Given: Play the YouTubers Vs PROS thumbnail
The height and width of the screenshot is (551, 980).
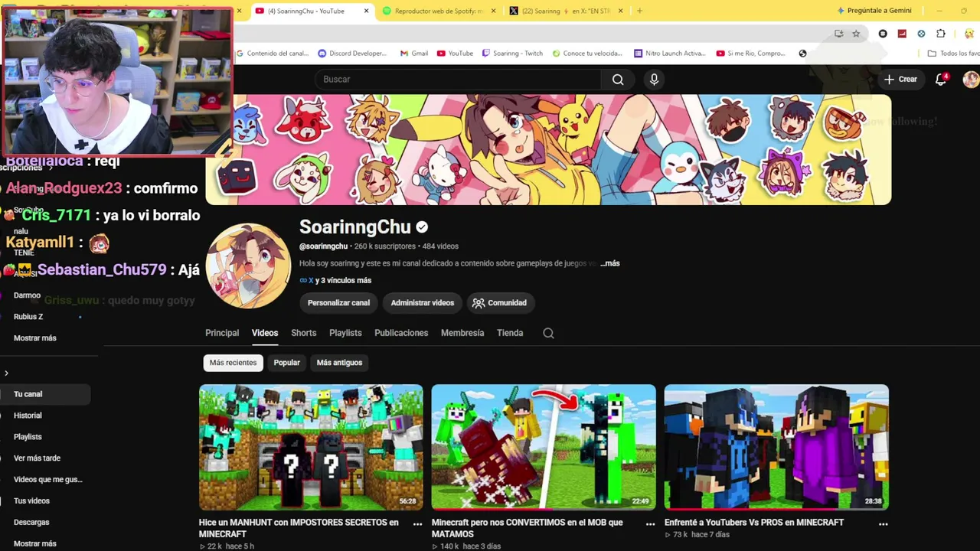Looking at the screenshot, I should [x=776, y=447].
